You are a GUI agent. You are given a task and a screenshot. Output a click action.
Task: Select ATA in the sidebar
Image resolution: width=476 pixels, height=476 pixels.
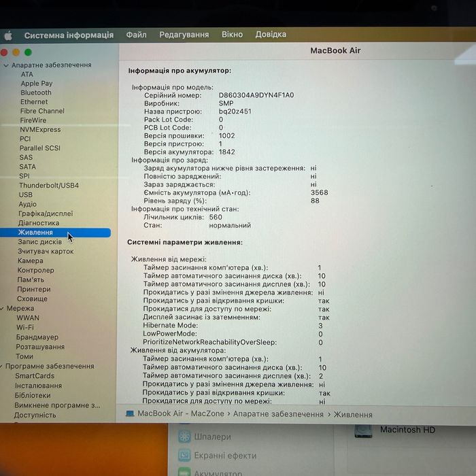point(27,74)
